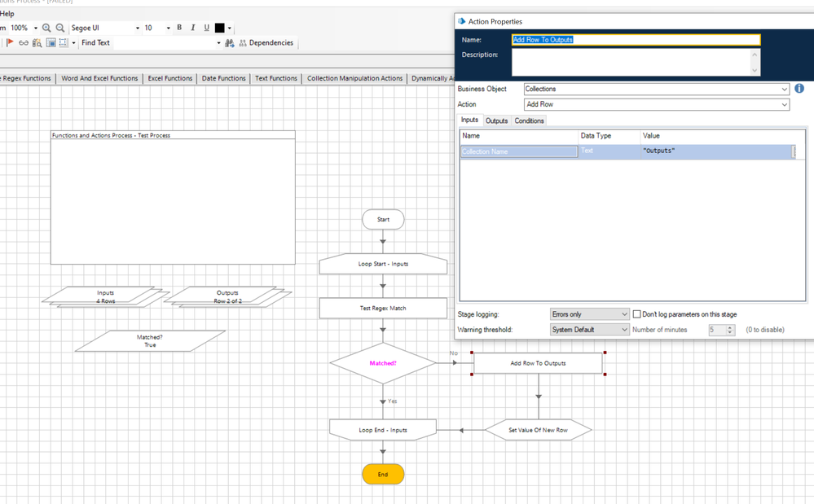Screen dimensions: 814x504
Task: Switch to the Conditions tab
Action: 529,121
